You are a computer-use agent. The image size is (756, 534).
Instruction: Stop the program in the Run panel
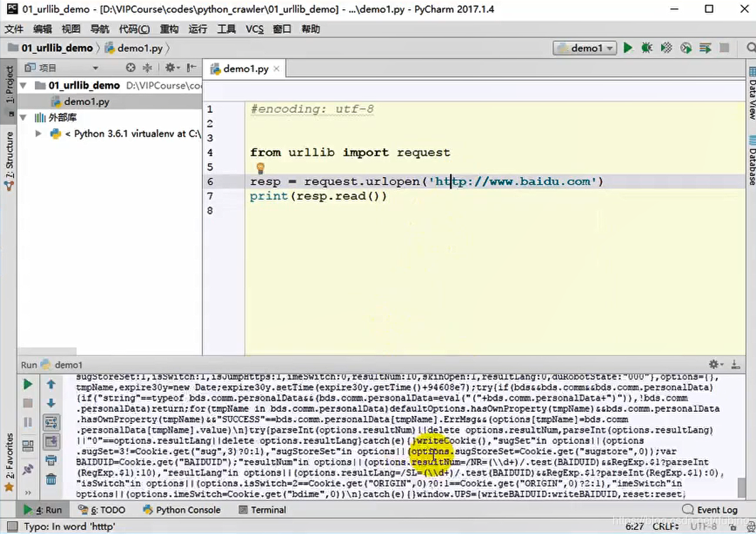pyautogui.click(x=28, y=403)
